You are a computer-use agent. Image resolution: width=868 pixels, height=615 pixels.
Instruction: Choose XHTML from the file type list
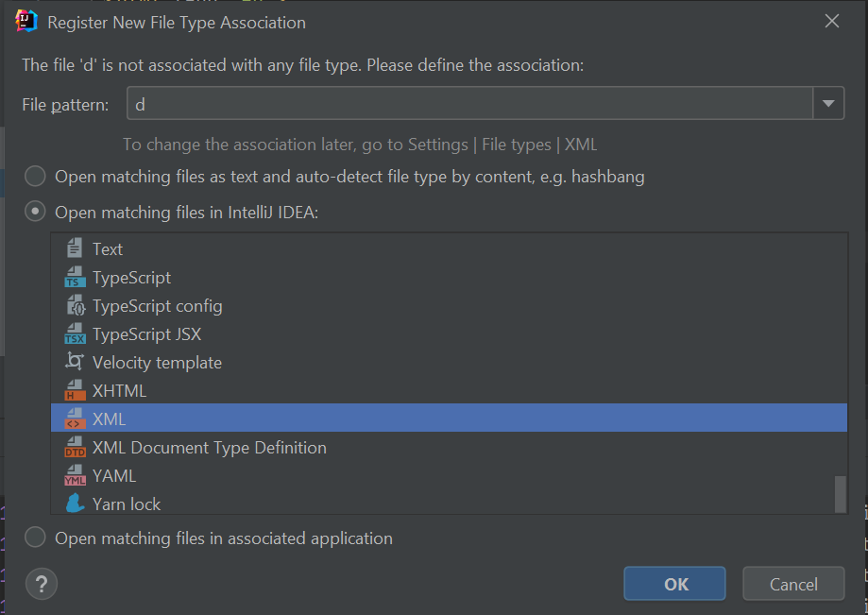point(449,390)
